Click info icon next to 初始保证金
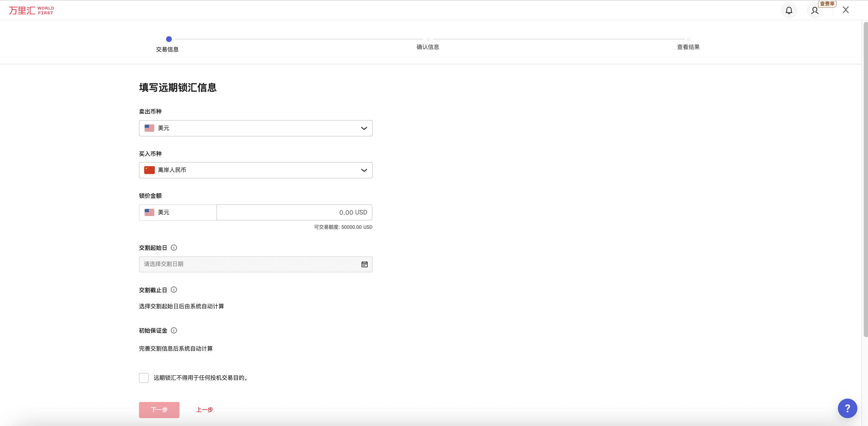Image resolution: width=868 pixels, height=426 pixels. [174, 331]
